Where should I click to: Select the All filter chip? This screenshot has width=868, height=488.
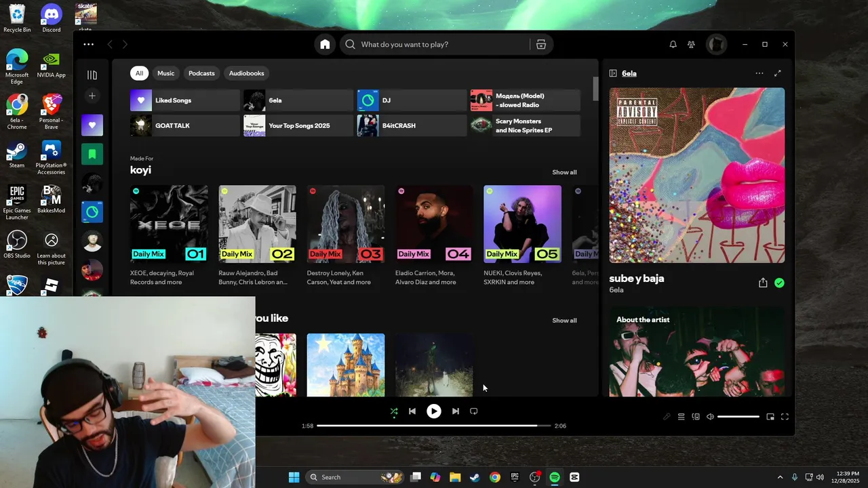tap(139, 73)
